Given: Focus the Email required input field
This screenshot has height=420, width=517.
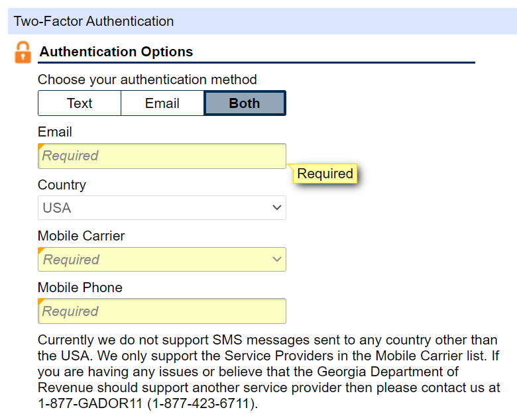Looking at the screenshot, I should tap(162, 156).
